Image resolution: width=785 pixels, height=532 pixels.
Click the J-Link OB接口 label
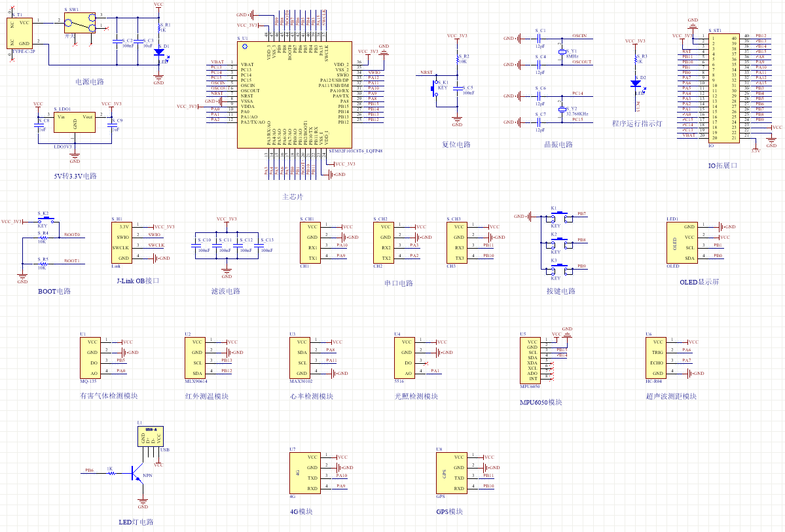click(138, 281)
